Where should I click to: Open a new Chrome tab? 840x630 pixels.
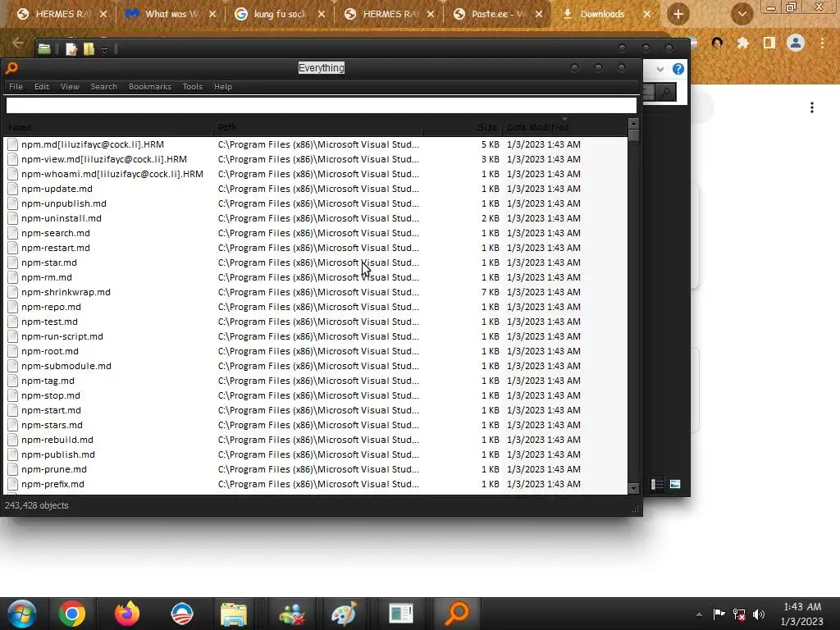678,15
